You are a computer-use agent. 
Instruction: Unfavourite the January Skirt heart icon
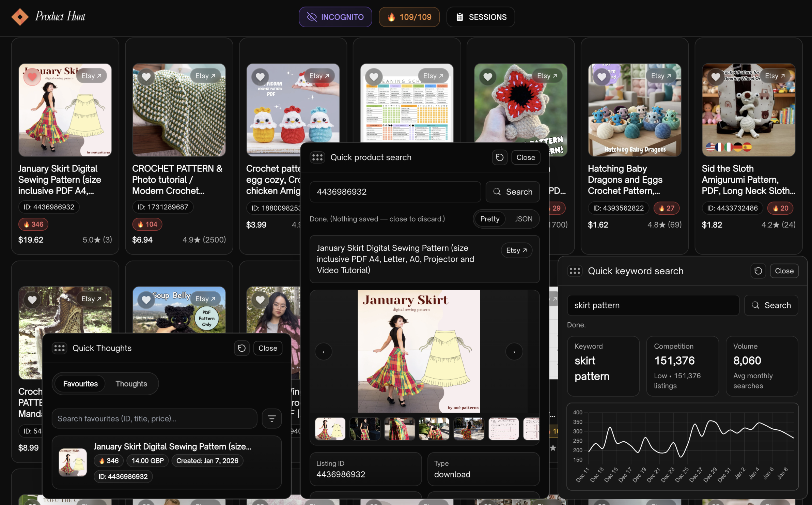pos(32,76)
